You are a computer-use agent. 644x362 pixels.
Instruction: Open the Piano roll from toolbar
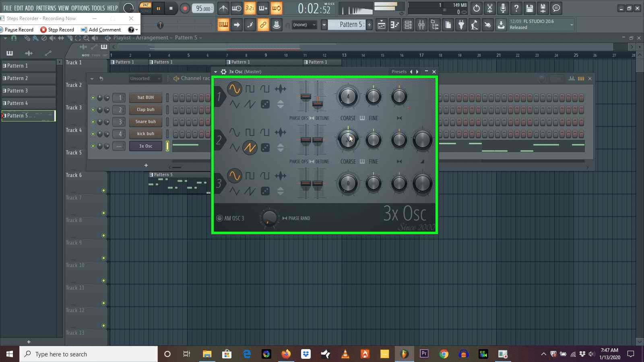394,25
